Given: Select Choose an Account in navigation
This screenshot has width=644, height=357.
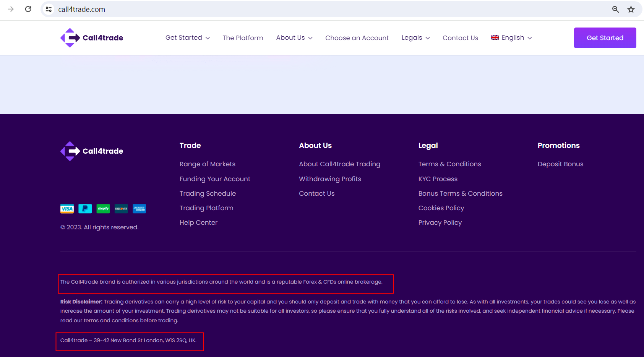Looking at the screenshot, I should pos(357,38).
